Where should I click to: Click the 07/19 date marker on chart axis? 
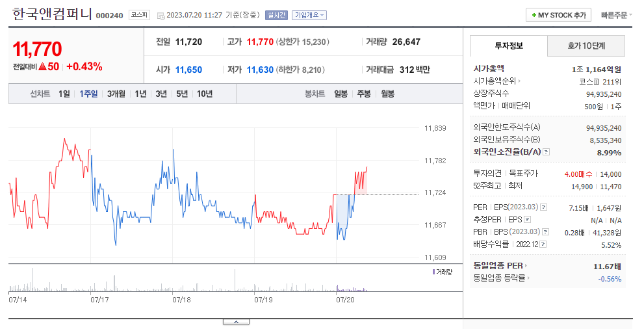click(x=263, y=300)
